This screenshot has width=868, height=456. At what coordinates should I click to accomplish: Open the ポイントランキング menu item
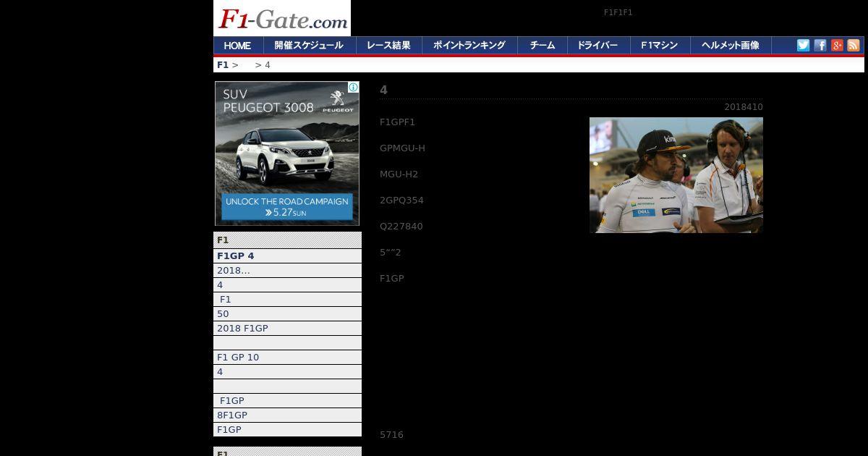click(x=469, y=46)
